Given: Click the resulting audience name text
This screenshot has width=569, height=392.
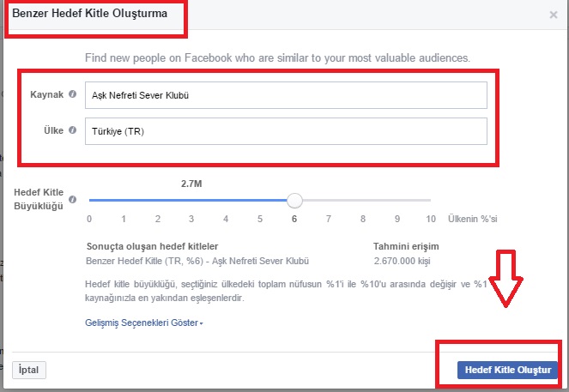Looking at the screenshot, I should 197,261.
